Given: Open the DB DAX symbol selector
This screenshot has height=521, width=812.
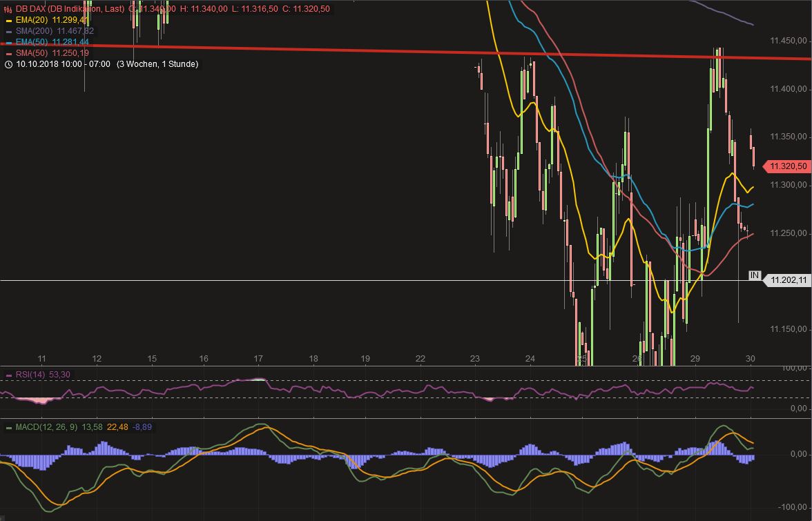Looking at the screenshot, I should [31, 8].
